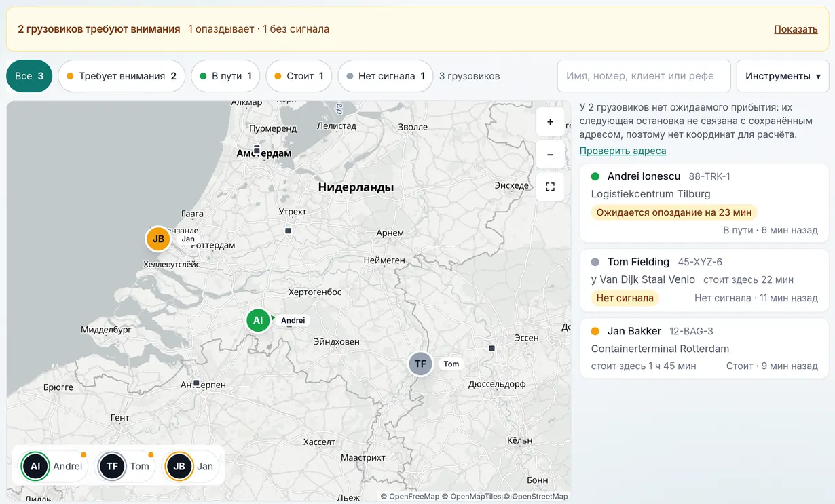This screenshot has width=835, height=504.
Task: Click the 45-XYZ-6 plate number
Action: click(700, 262)
